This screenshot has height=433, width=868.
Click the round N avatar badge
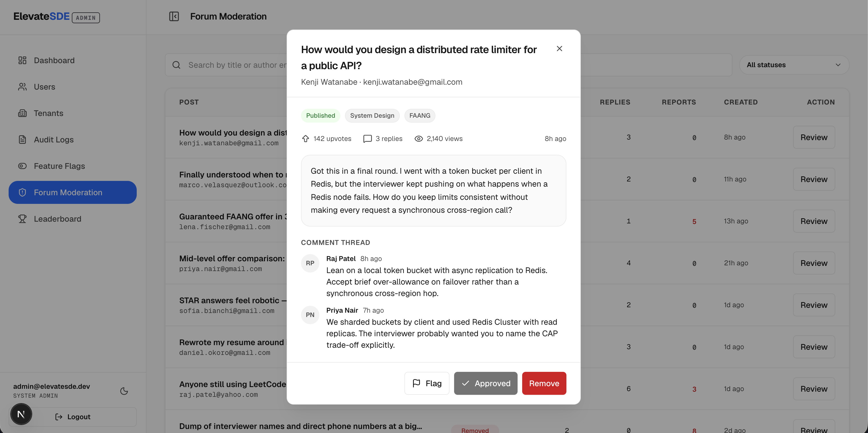tap(21, 414)
